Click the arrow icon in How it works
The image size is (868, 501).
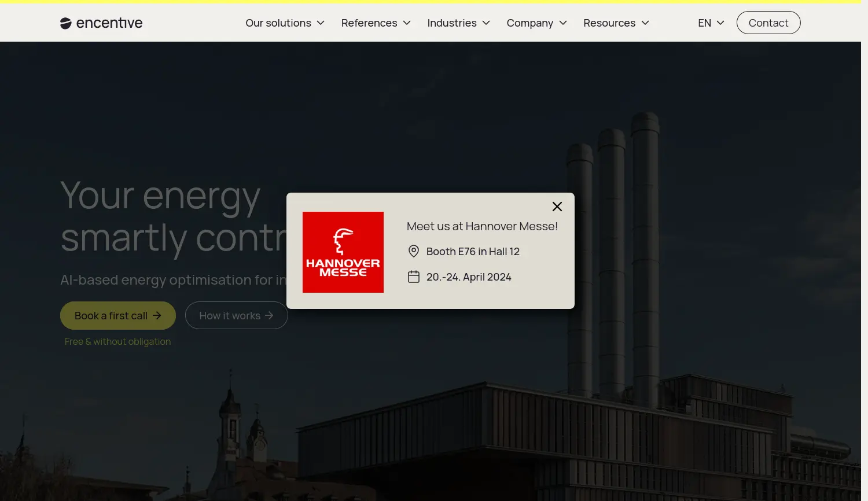coord(269,315)
